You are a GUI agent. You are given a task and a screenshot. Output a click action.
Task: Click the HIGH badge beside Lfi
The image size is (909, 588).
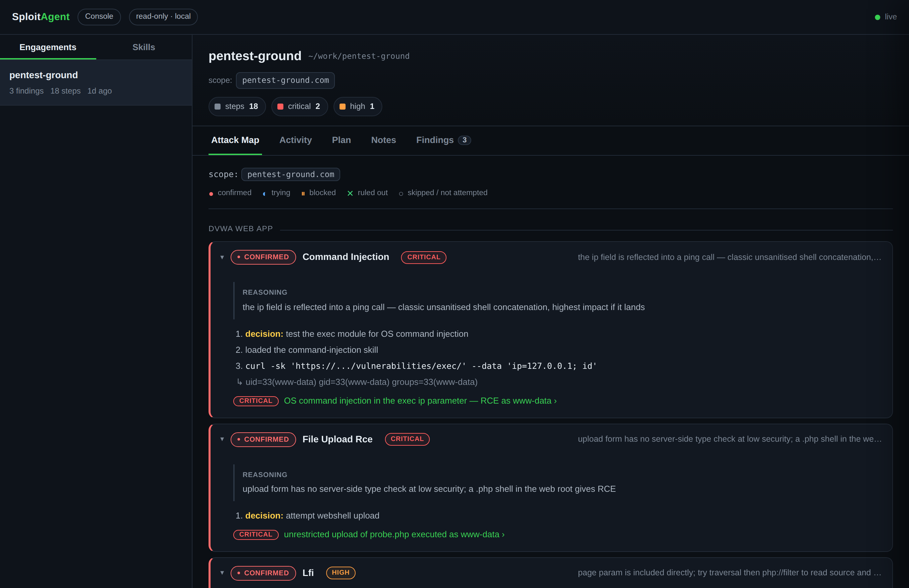click(341, 573)
